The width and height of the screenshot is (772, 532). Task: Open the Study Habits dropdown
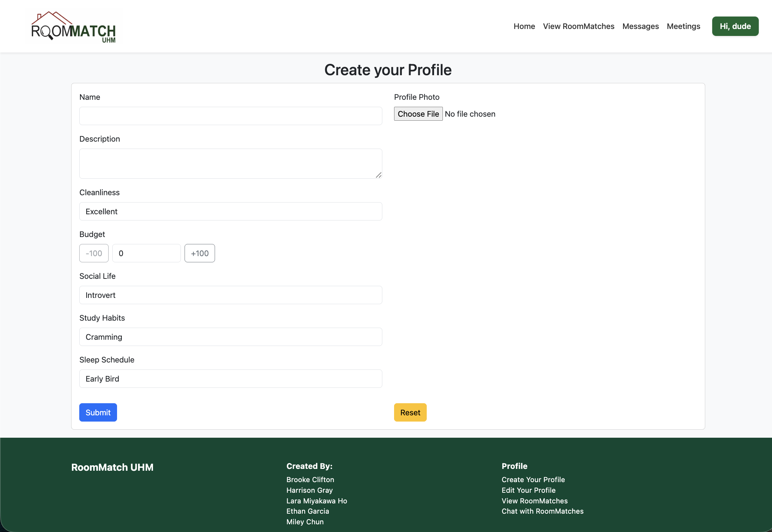click(230, 337)
